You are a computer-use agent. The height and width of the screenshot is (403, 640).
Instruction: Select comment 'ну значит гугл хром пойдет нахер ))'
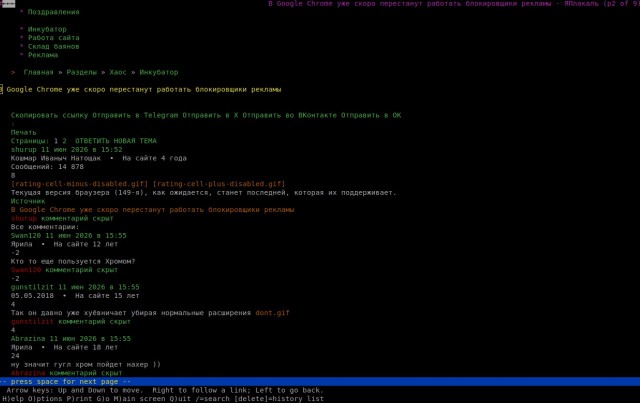click(86, 365)
